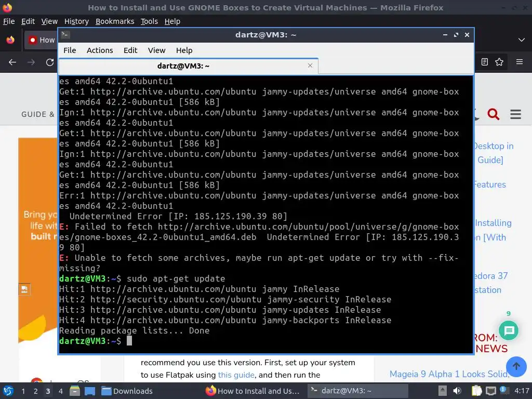
Task: Open the clipboard manager tray icon
Action: point(477,391)
